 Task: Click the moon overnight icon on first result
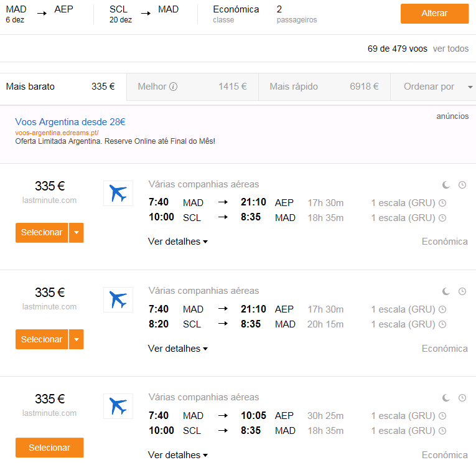(x=446, y=185)
